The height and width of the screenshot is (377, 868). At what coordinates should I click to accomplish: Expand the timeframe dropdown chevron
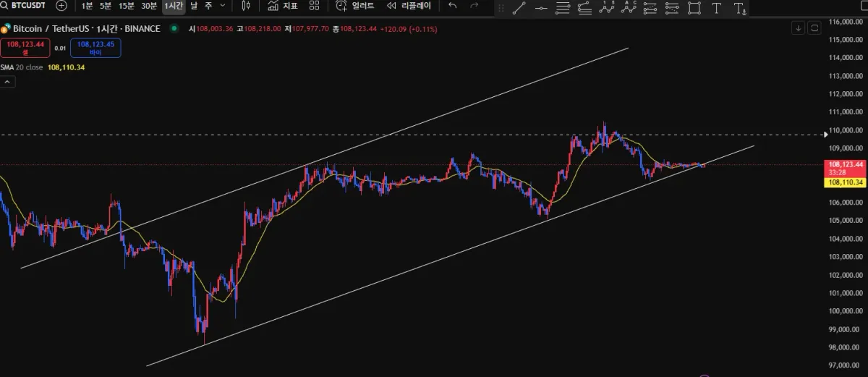223,6
